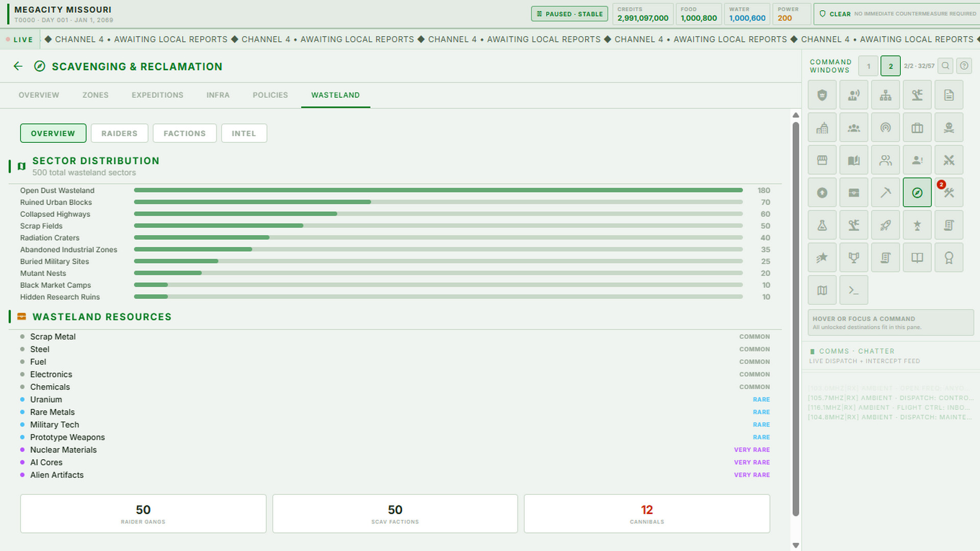Open the folded map command icon
This screenshot has width=980, height=551.
822,290
